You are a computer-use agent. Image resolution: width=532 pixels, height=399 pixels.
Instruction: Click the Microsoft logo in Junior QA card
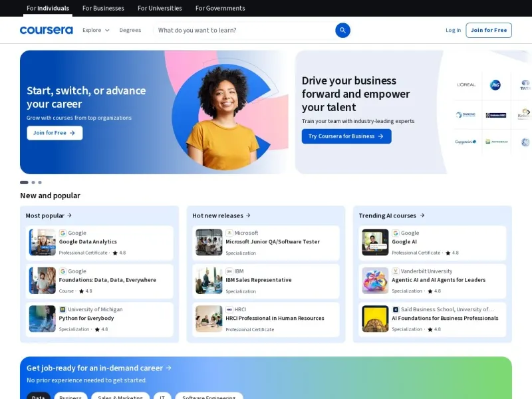pos(229,233)
